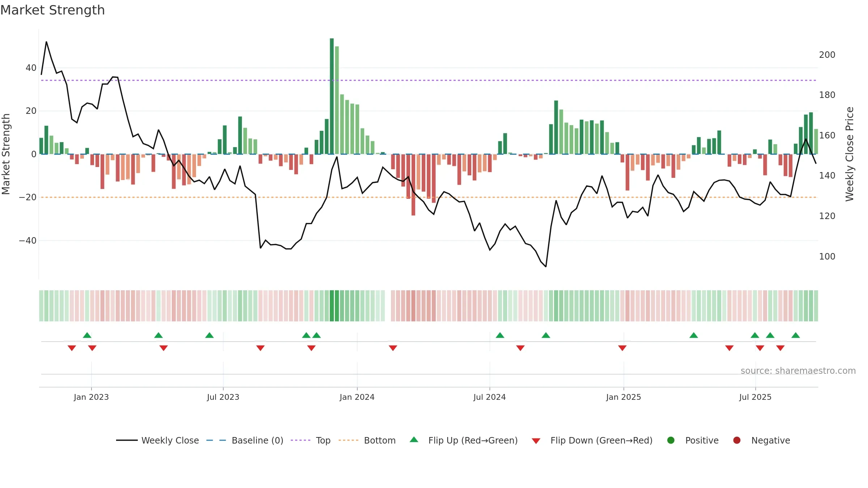Click the green Flip Up triangle legend icon

[414, 440]
